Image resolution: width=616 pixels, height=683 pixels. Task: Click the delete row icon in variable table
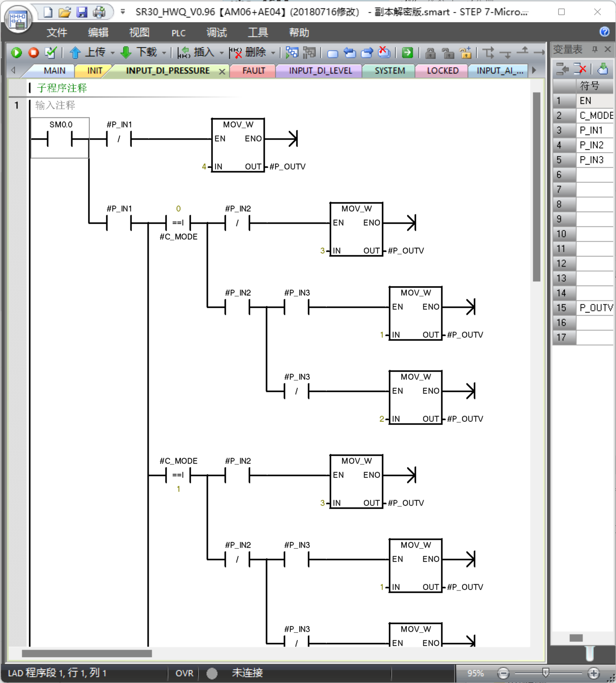(580, 69)
